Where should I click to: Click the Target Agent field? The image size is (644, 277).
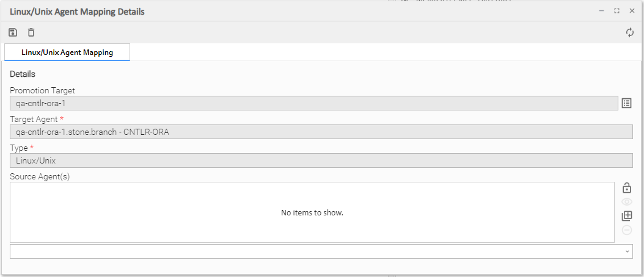[x=321, y=132]
